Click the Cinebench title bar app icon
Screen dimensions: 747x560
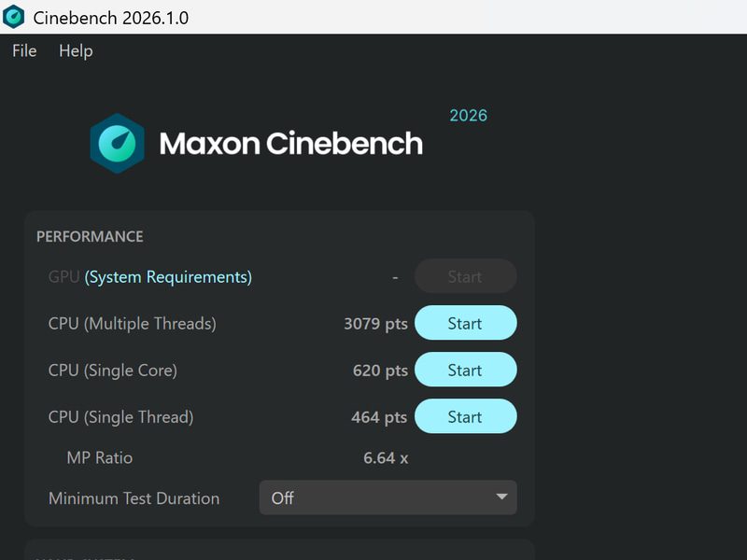[x=13, y=17]
